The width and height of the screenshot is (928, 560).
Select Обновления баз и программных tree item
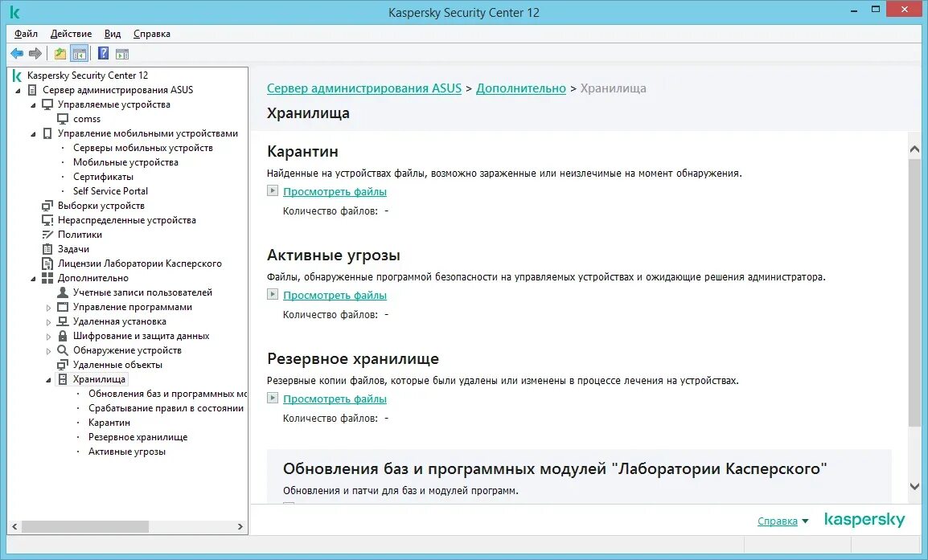pyautogui.click(x=167, y=394)
